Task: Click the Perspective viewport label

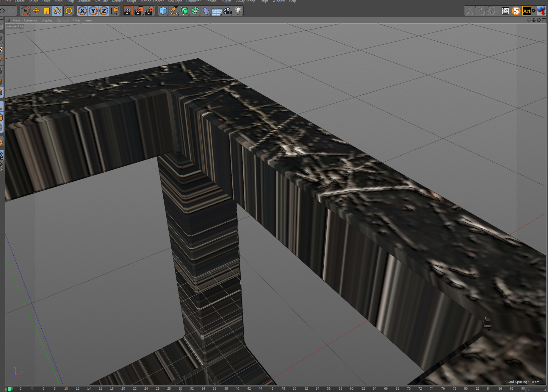Action: coord(15,26)
